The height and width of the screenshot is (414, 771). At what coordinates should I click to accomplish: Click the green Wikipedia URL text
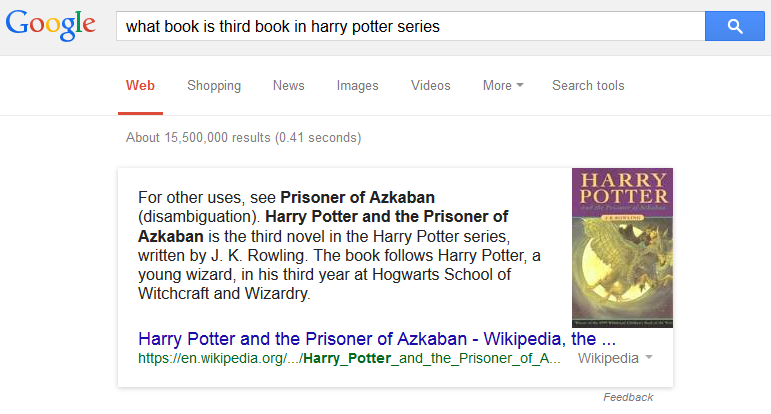click(350, 357)
